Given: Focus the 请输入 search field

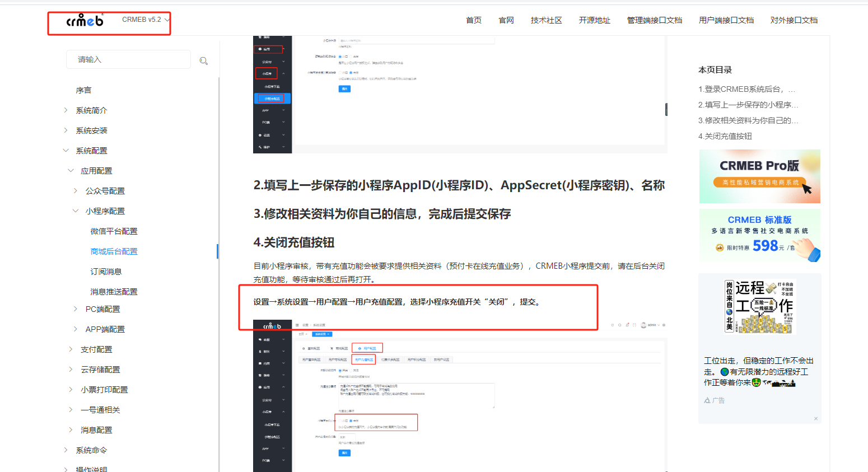Looking at the screenshot, I should point(128,59).
